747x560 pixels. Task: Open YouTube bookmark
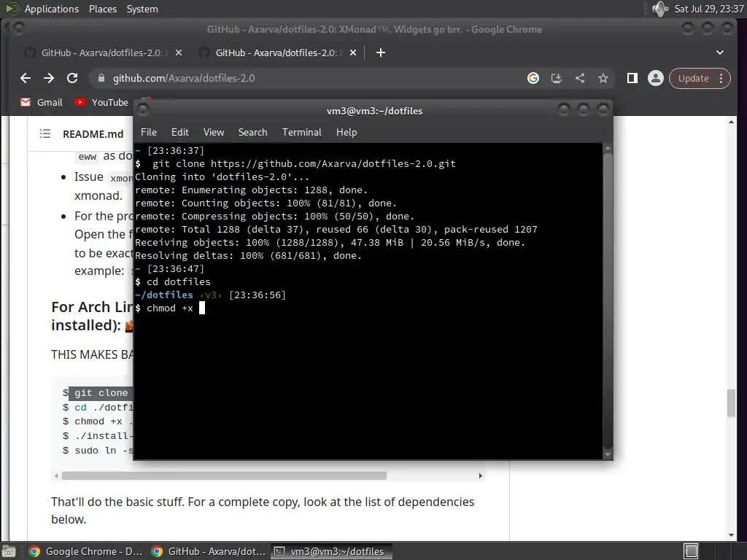tap(101, 102)
